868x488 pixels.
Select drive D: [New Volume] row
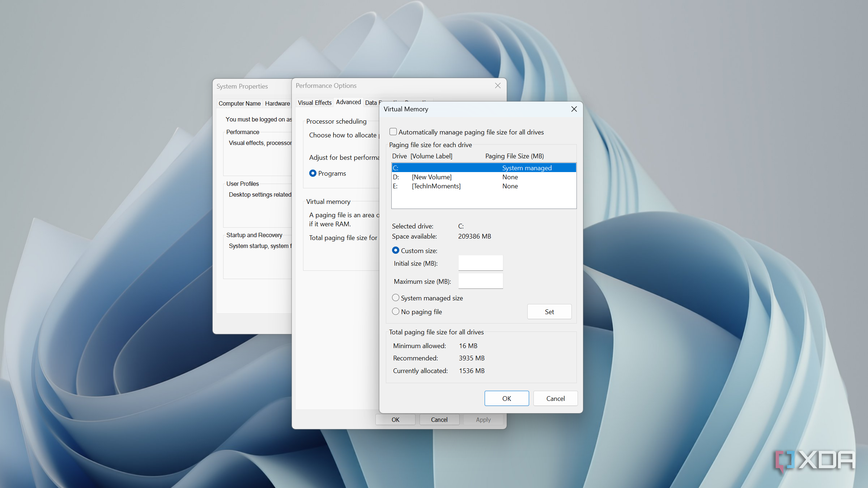(x=484, y=177)
